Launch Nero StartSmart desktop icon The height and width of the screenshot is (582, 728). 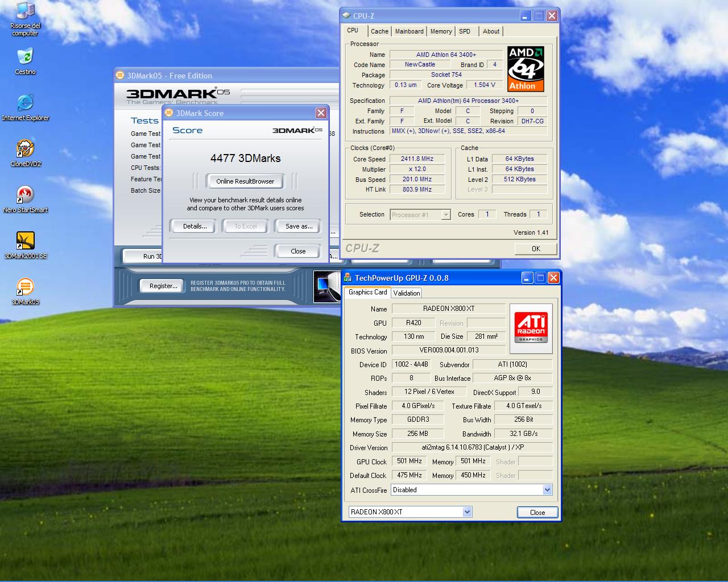click(25, 199)
